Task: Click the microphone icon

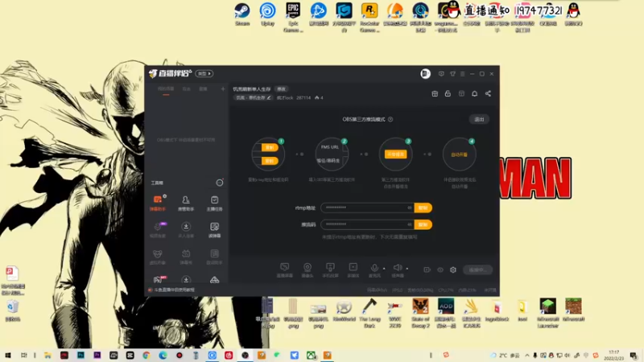Action: click(x=374, y=269)
